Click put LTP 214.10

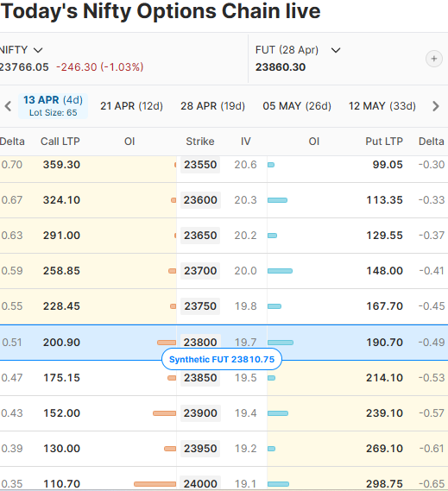pyautogui.click(x=385, y=378)
